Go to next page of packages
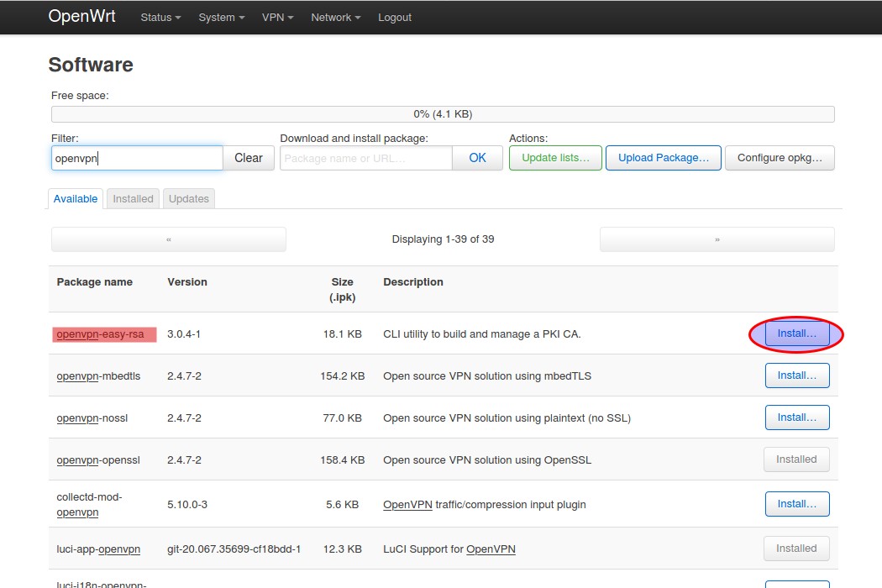882x588 pixels. pyautogui.click(x=717, y=239)
